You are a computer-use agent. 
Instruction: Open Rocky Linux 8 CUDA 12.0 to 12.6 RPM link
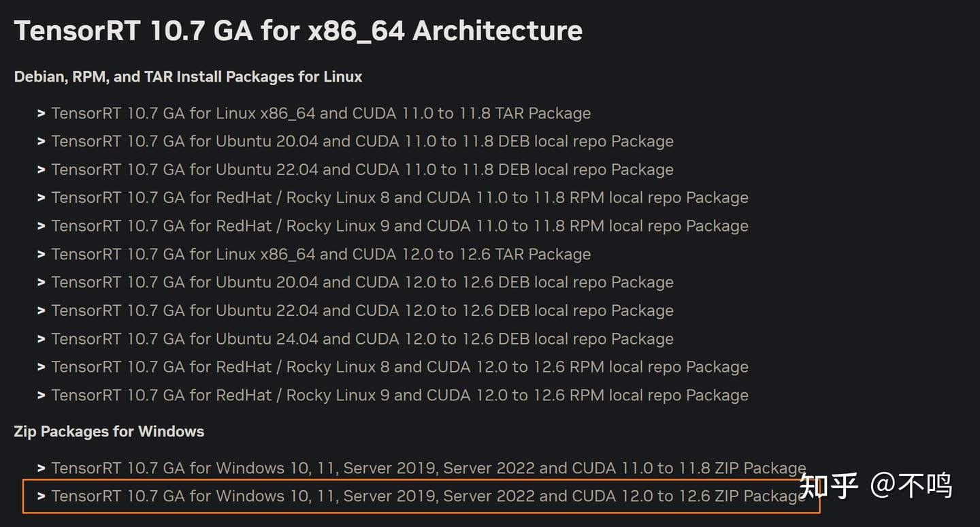click(399, 367)
